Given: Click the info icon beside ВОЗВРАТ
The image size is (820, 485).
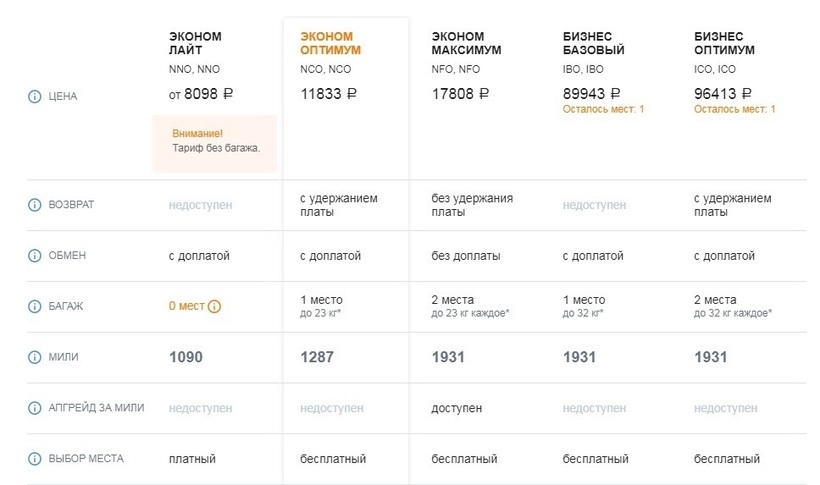Looking at the screenshot, I should click(34, 205).
